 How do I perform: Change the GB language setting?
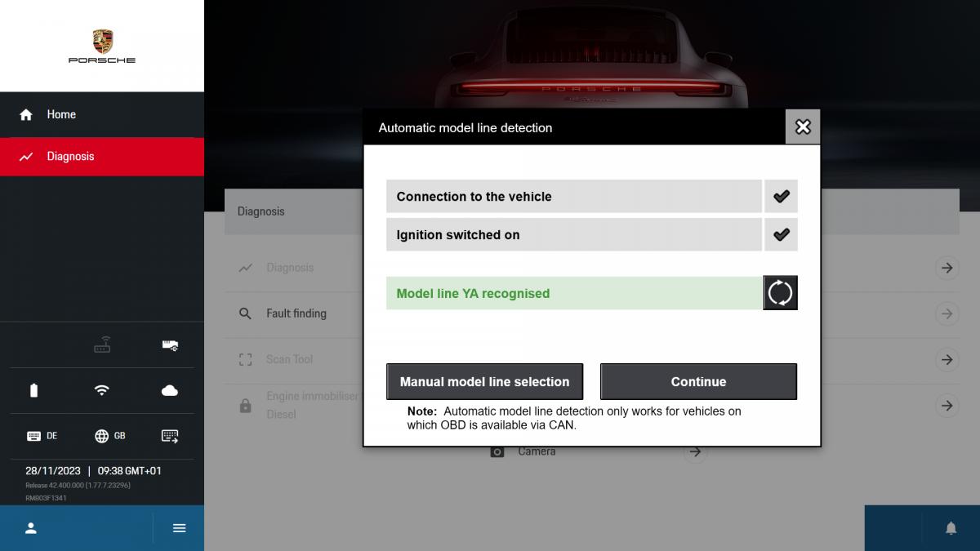click(110, 436)
